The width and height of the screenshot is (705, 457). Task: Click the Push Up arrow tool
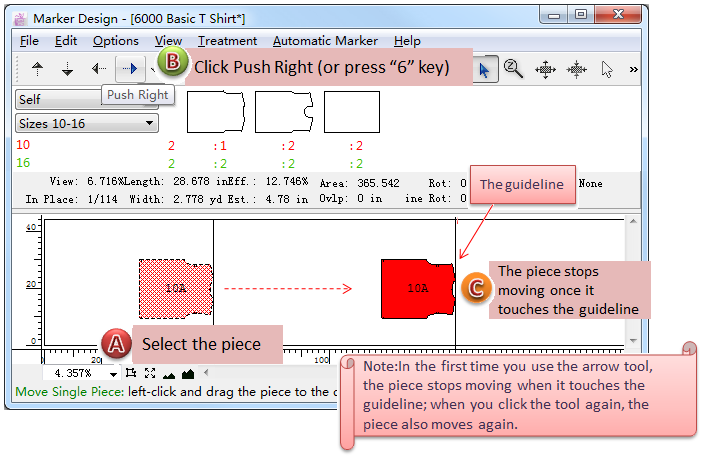38,69
